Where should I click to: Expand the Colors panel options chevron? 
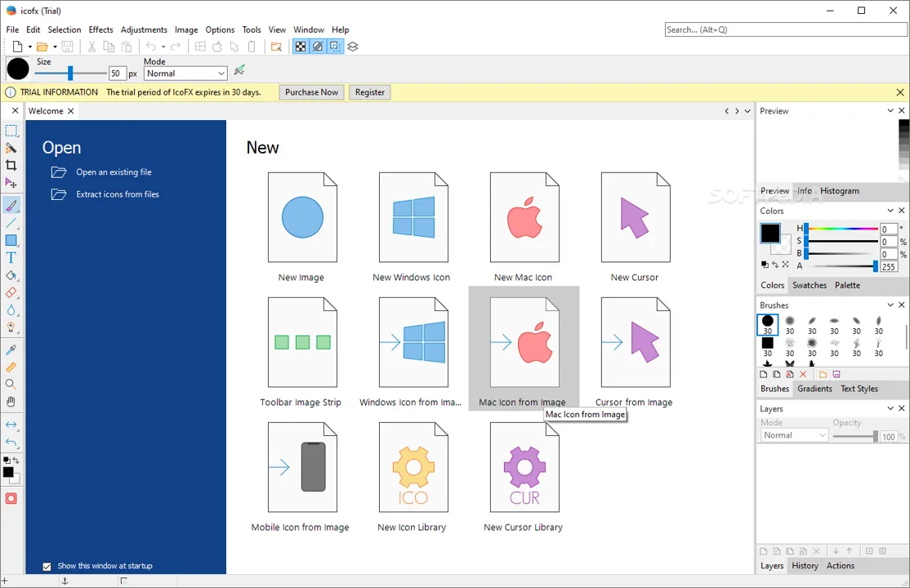pos(890,211)
